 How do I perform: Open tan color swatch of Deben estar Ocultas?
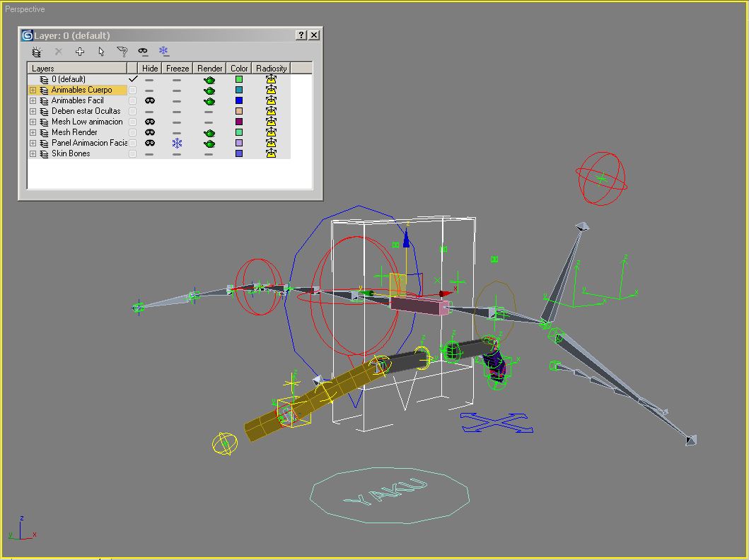239,111
